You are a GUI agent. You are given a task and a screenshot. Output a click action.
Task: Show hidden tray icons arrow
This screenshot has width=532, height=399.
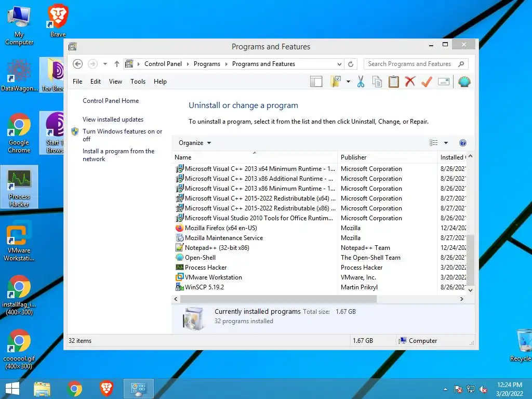tap(445, 389)
